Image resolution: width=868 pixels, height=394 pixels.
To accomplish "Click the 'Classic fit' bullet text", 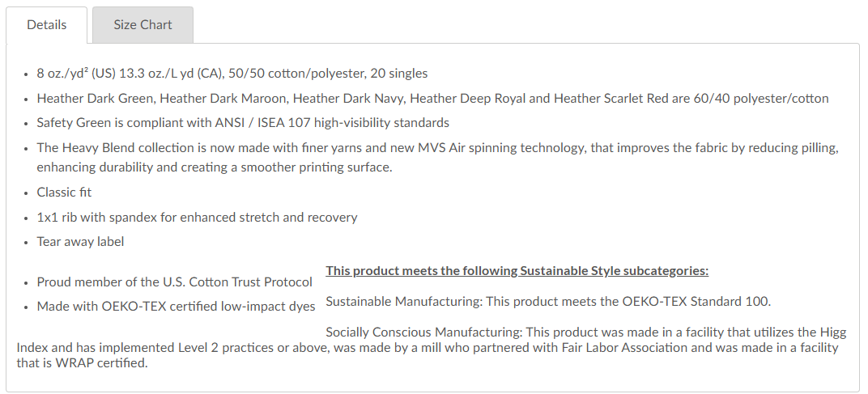I will pyautogui.click(x=64, y=193).
